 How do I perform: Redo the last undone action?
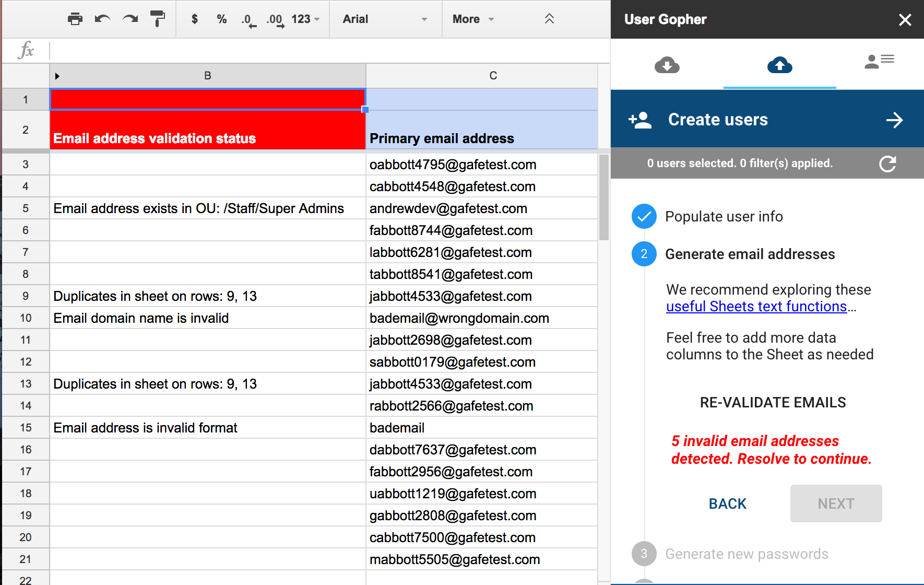(130, 19)
